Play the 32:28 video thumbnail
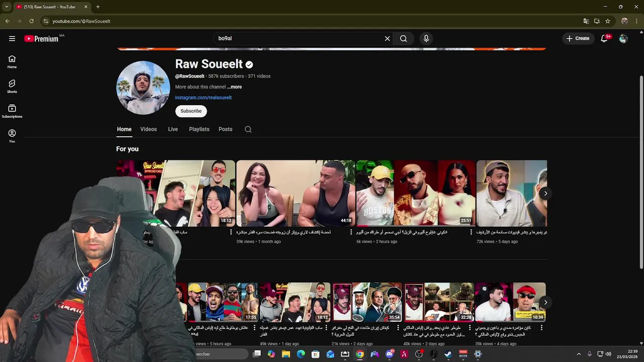 click(439, 302)
